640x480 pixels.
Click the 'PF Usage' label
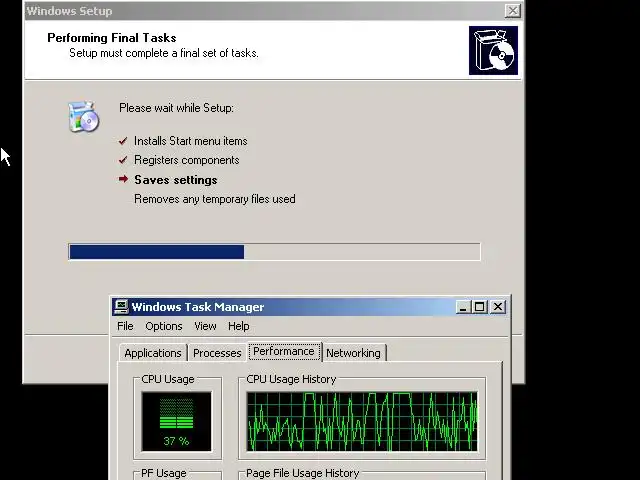[163, 473]
